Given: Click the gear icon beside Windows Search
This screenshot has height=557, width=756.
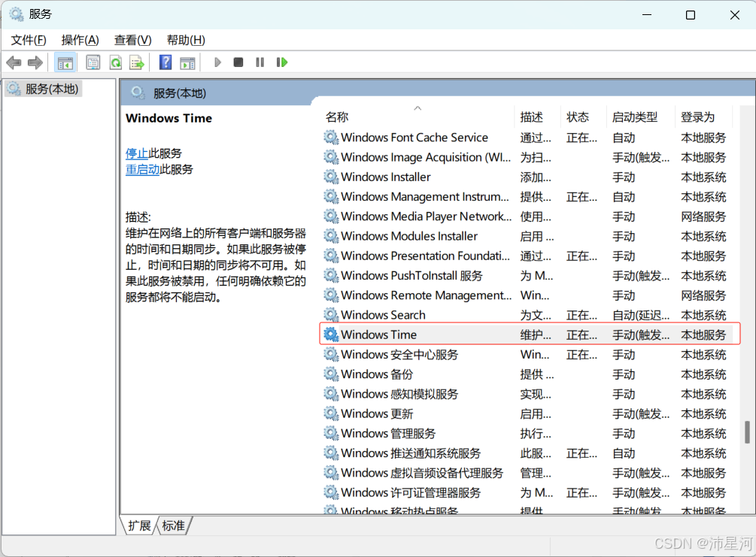Looking at the screenshot, I should click(x=331, y=315).
